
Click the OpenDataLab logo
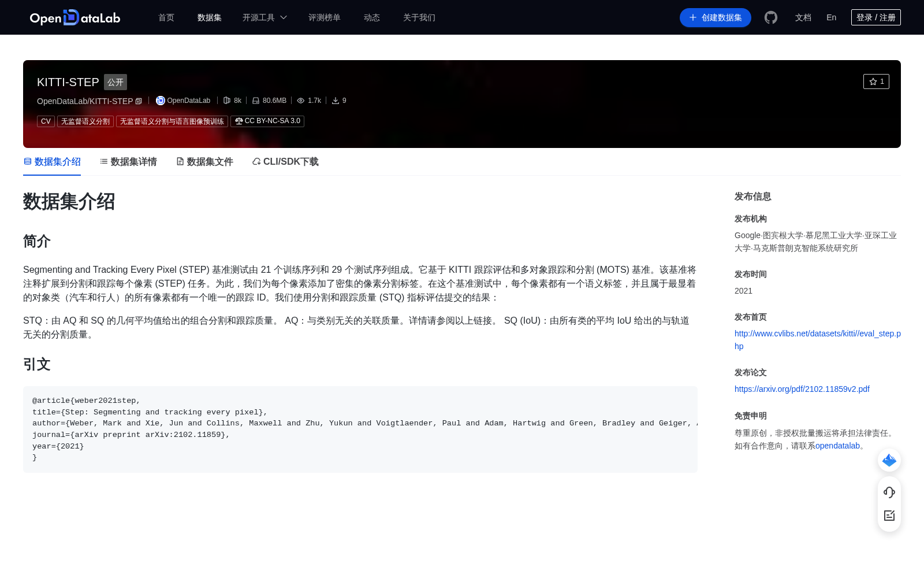pos(75,17)
